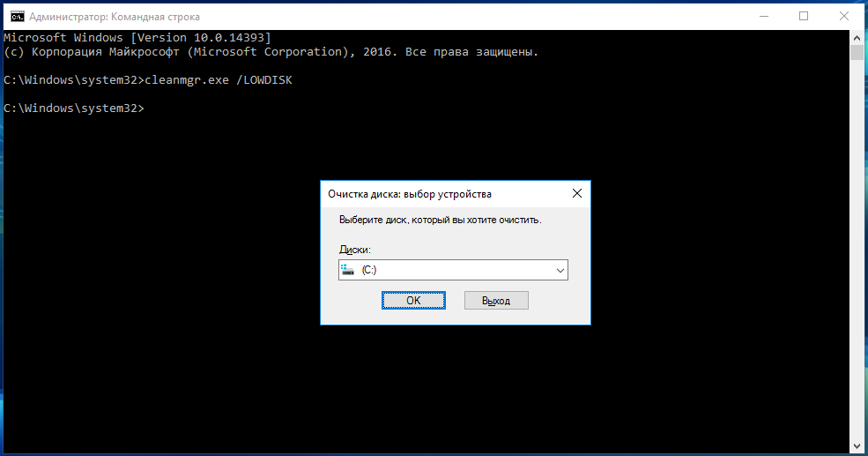Click the console scrollbar thumb

click(856, 53)
